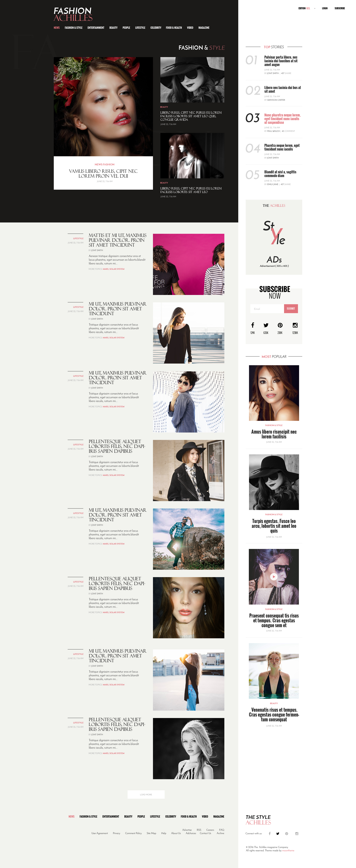Image resolution: width=356 pixels, height=868 pixels.
Task: Open the Fashion & Style top menu item
Action: [x=73, y=28]
